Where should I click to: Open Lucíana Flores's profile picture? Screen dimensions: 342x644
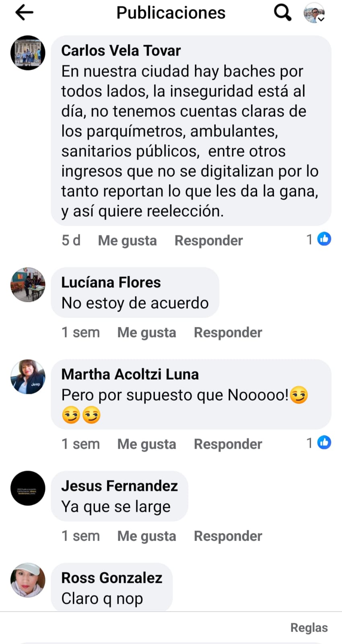coord(28,285)
